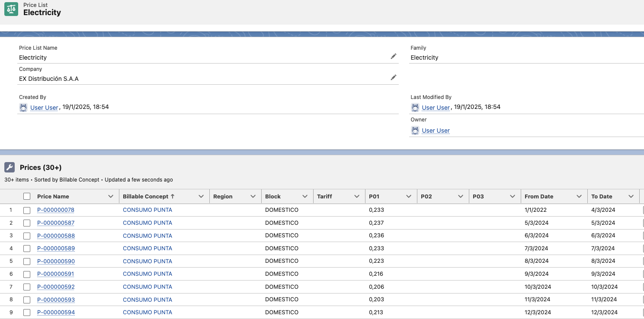Select checkbox for row P-000000594
This screenshot has height=319, width=644.
pyautogui.click(x=27, y=312)
